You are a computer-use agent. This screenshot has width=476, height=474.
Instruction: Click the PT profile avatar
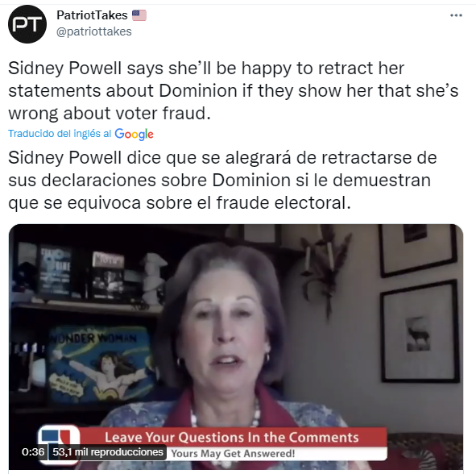point(27,24)
